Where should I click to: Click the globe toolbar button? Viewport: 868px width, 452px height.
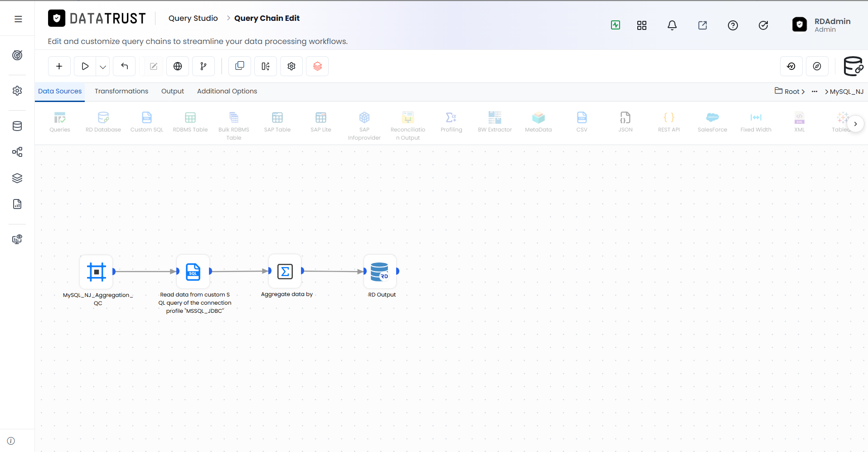(x=178, y=66)
